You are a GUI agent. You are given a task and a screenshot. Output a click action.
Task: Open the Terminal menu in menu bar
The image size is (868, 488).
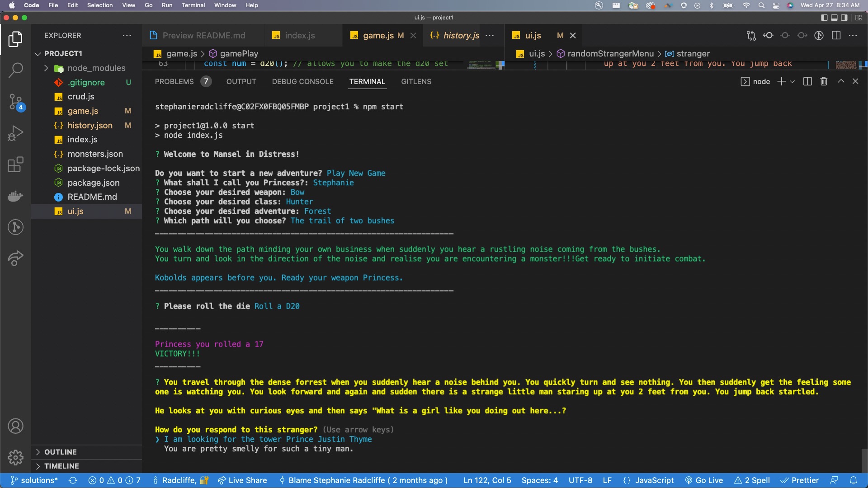(193, 5)
